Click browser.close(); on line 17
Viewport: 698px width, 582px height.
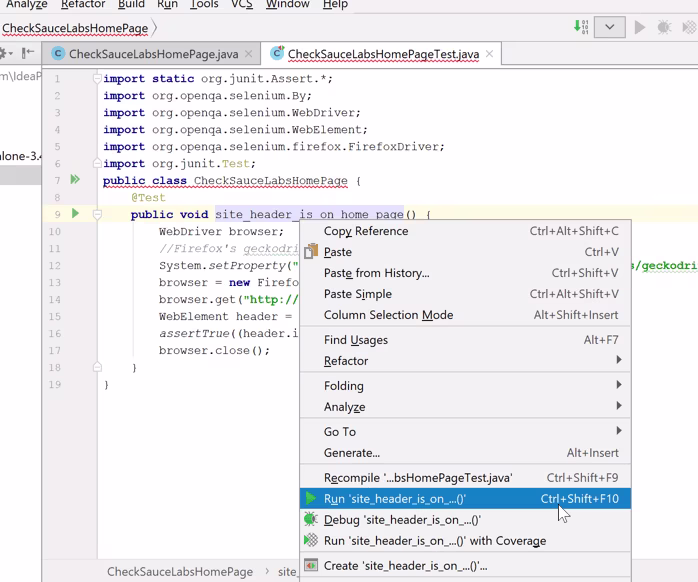click(x=215, y=350)
